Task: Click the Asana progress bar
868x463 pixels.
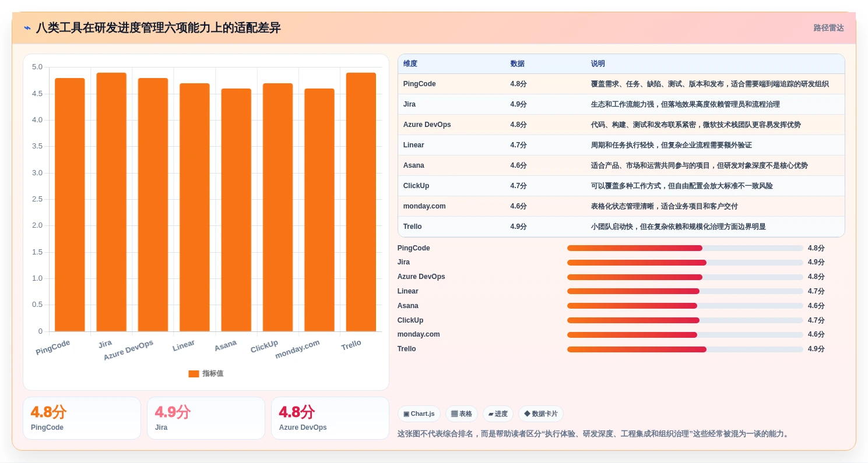Action: 685,306
